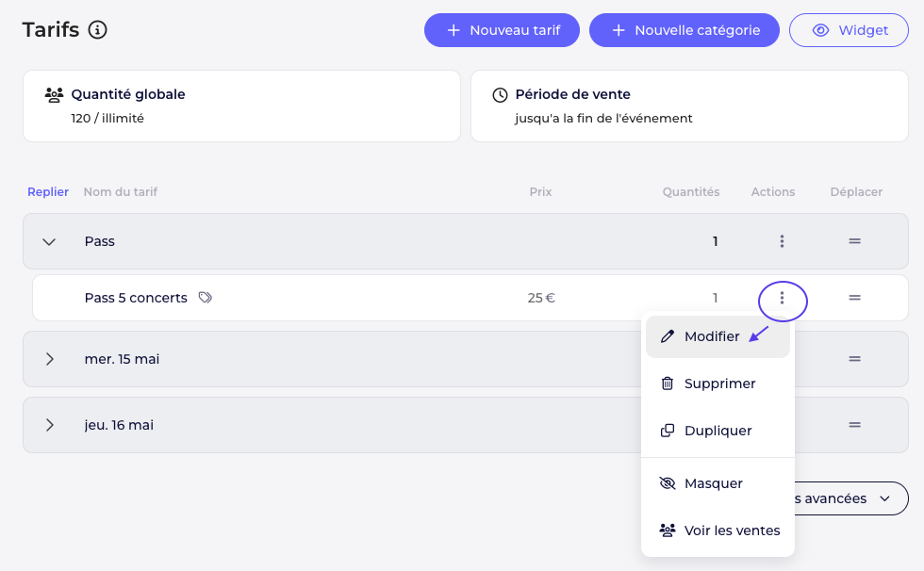Click the three-dot actions icon for Pass 5 concerts

782,298
